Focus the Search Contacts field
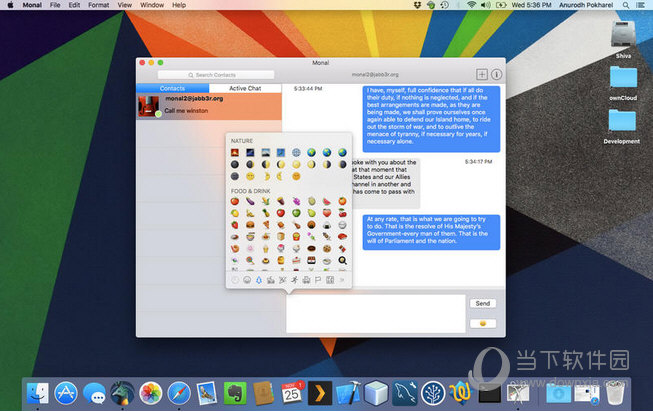 pyautogui.click(x=216, y=75)
